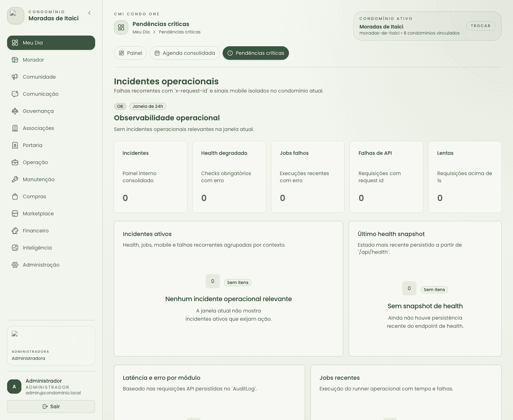Click the Jobs recentes heading
Image resolution: width=513 pixels, height=420 pixels.
point(340,378)
